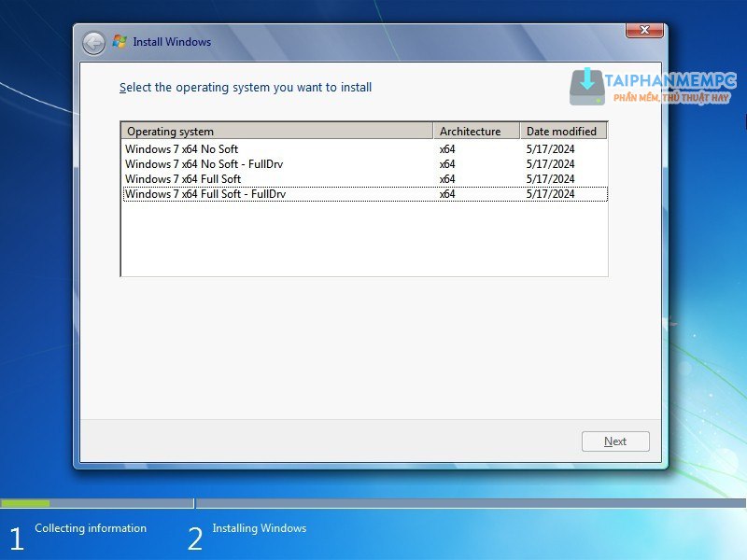Pick the Windows 7 x64 Full Soft entry
Image resolution: width=747 pixels, height=560 pixels.
pyautogui.click(x=183, y=179)
